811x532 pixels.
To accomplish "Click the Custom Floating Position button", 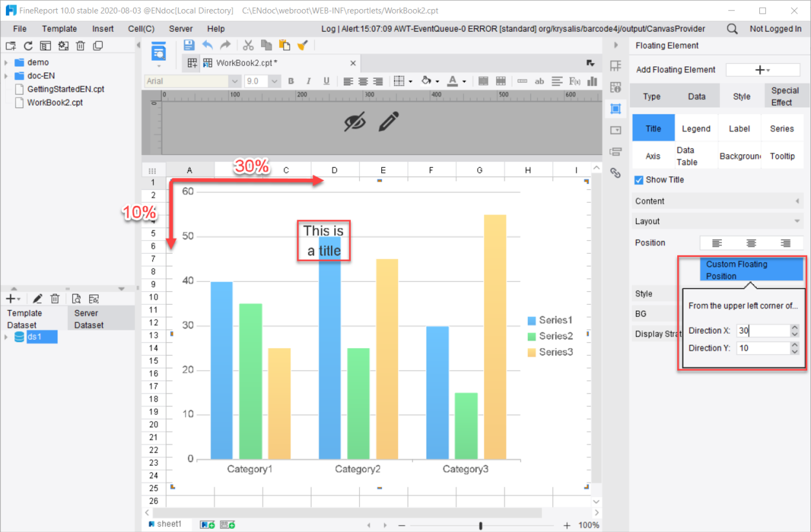I will coord(752,269).
